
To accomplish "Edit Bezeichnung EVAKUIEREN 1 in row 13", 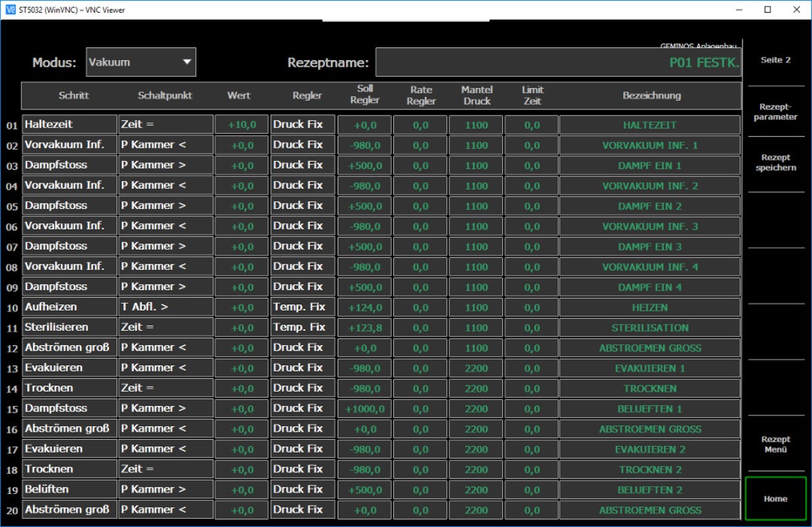I will coord(650,369).
